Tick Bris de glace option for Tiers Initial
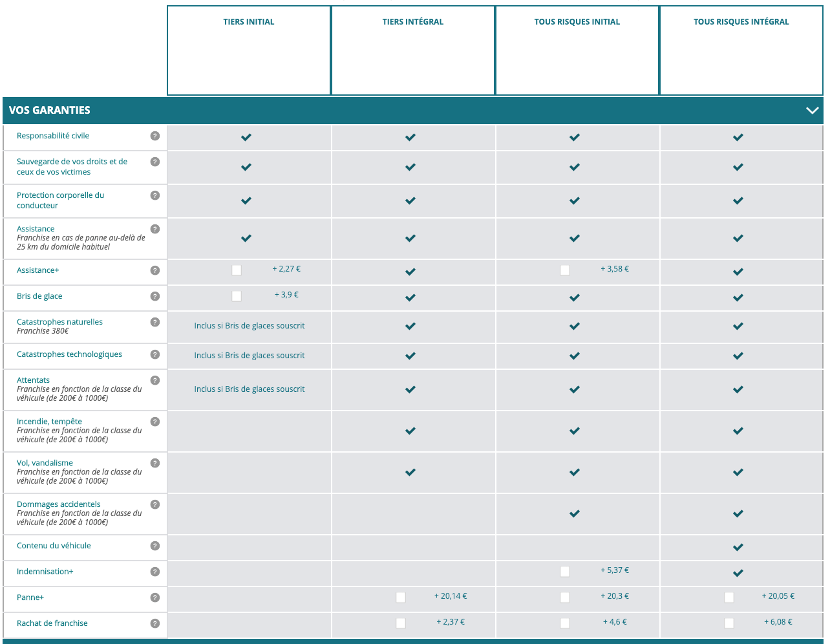Screen dimensions: 830x644 237,296
